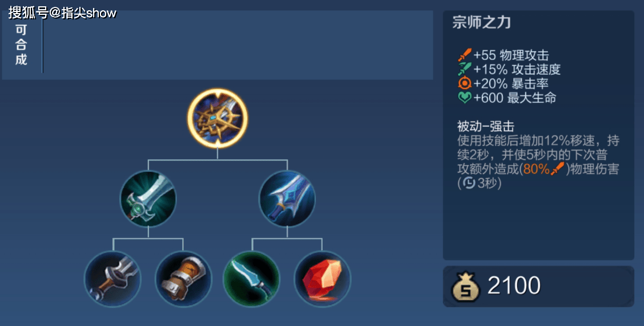Click the 3秒 cooldown clock icon

[x=469, y=183]
